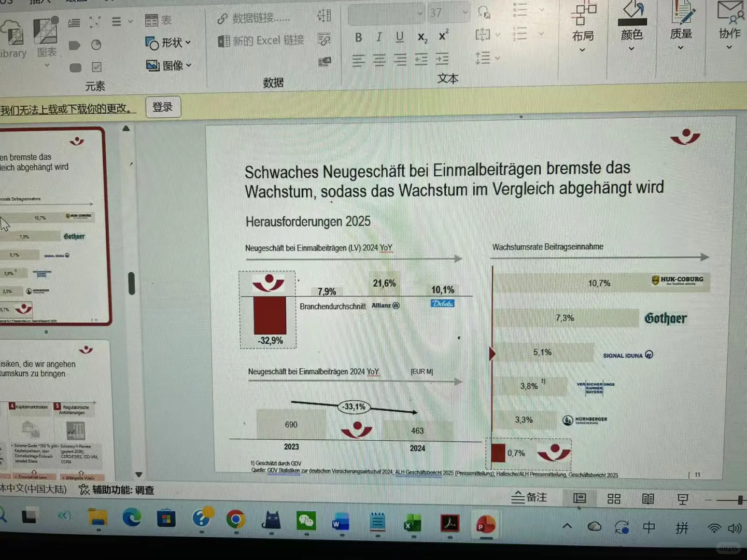Show hidden system tray icons
The image size is (747, 560).
[x=567, y=526]
